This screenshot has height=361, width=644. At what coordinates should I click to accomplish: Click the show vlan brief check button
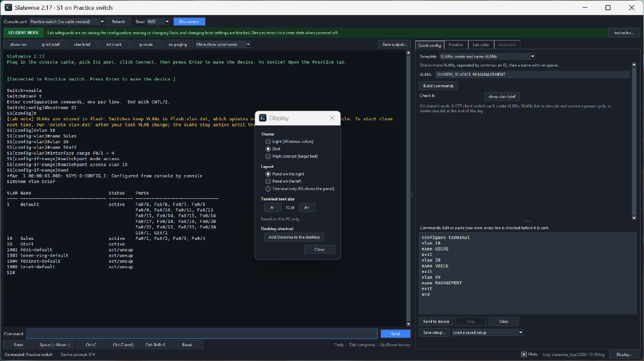[x=502, y=97]
